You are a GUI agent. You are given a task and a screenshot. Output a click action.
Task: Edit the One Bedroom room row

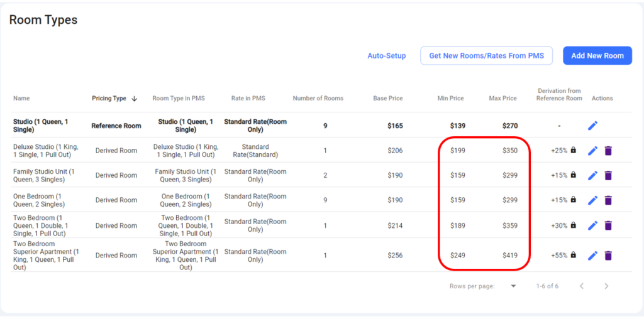(592, 200)
